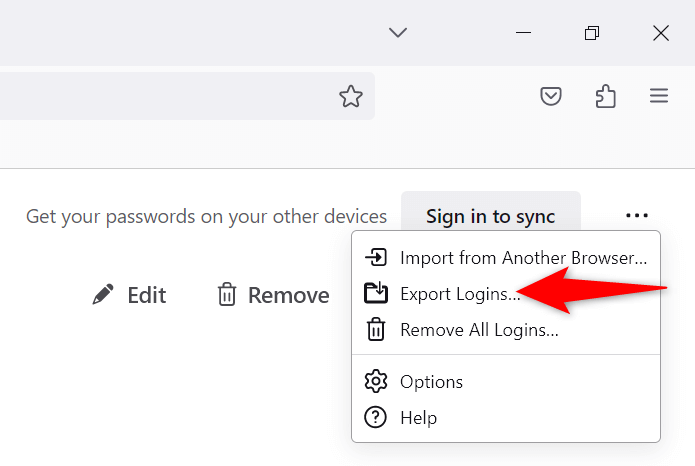This screenshot has width=695, height=466.
Task: Choose Remove All Logins
Action: click(x=479, y=329)
